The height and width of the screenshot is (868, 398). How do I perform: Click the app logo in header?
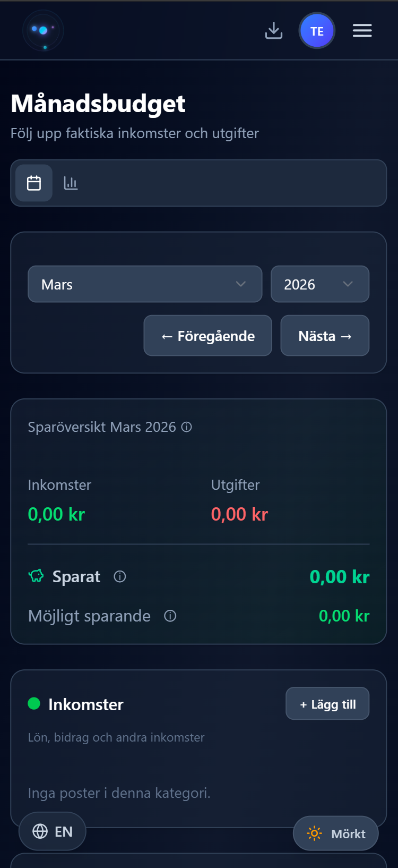[x=43, y=31]
